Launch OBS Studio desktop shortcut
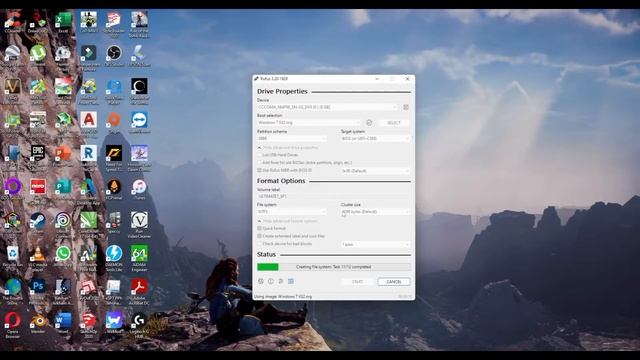The width and height of the screenshot is (640, 360). click(x=114, y=56)
